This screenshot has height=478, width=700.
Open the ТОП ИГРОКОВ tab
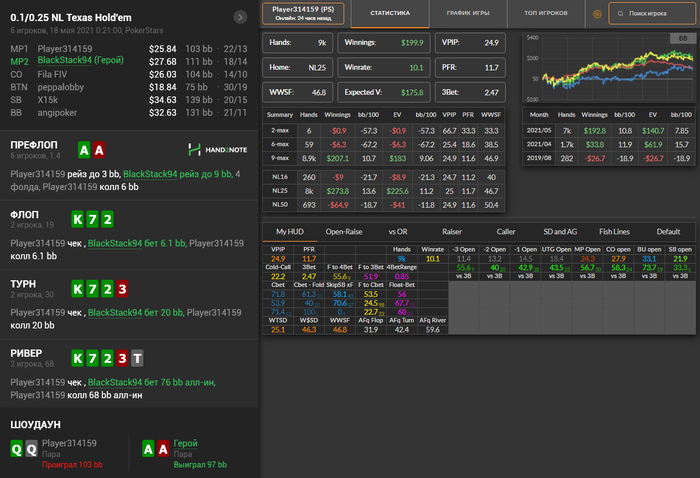tap(546, 13)
